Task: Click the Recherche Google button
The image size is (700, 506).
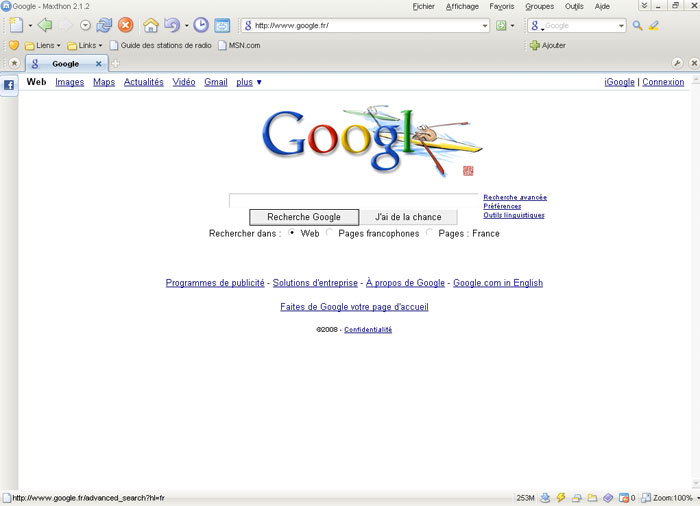Action: (x=304, y=217)
